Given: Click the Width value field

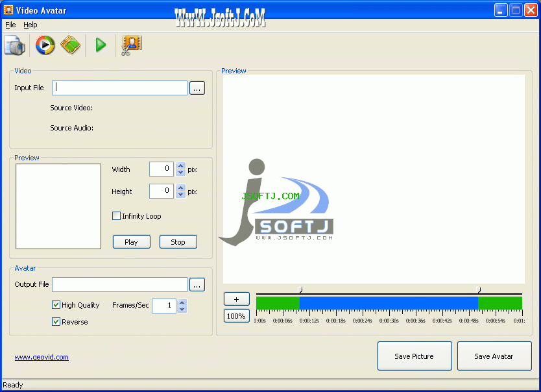Looking at the screenshot, I should coord(161,169).
